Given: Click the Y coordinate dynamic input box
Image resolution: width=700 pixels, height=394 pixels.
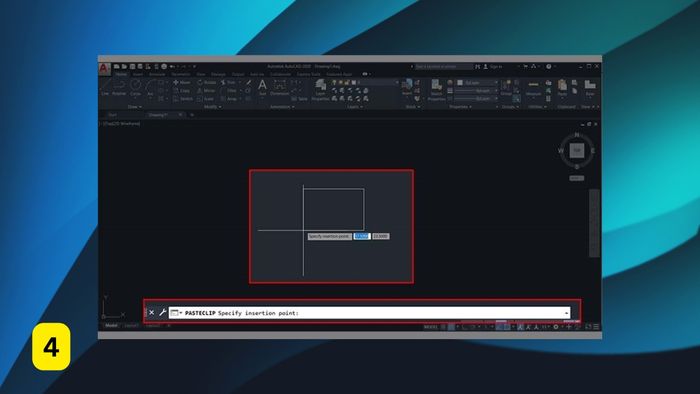Looking at the screenshot, I should [381, 236].
